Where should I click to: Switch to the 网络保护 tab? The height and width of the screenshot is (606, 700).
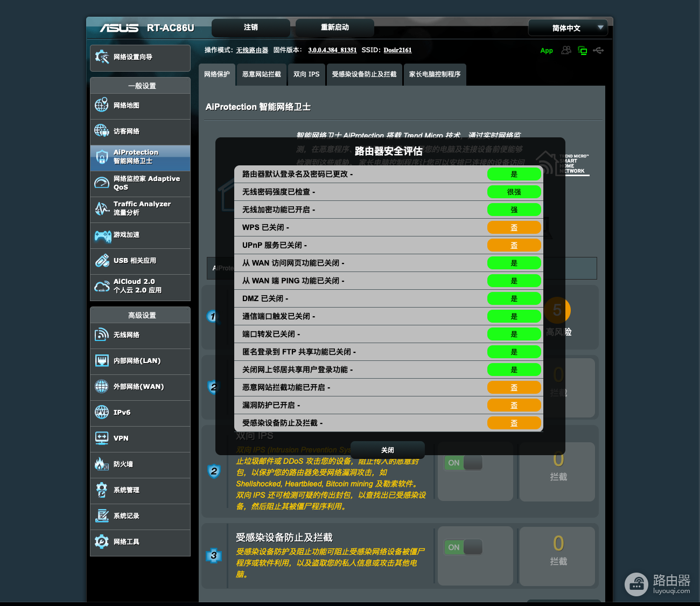point(217,74)
